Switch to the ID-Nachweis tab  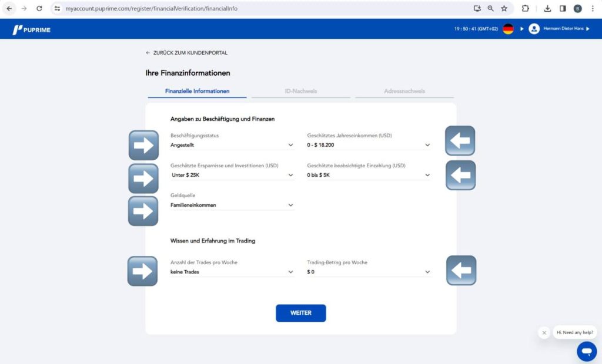300,92
